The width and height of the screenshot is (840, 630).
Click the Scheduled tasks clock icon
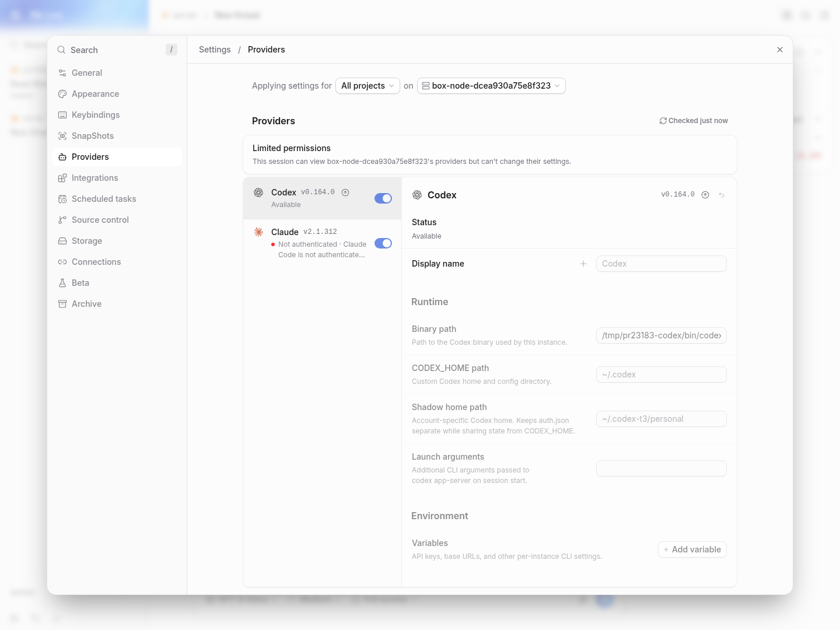[x=62, y=199]
